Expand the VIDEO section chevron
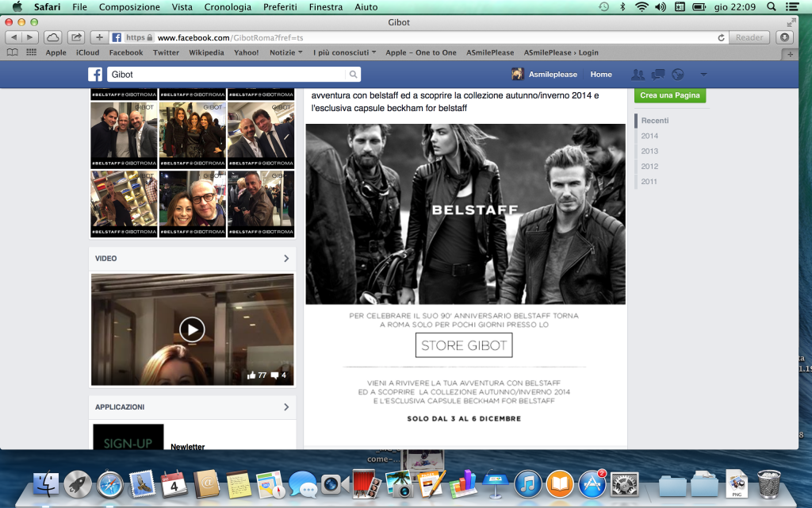Screen dimensions: 812x508 [x=286, y=259]
